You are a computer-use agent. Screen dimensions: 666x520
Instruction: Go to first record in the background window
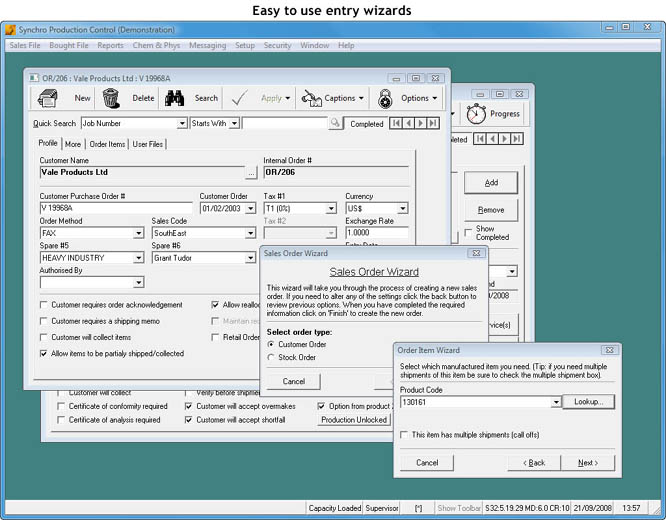pyautogui.click(x=480, y=139)
